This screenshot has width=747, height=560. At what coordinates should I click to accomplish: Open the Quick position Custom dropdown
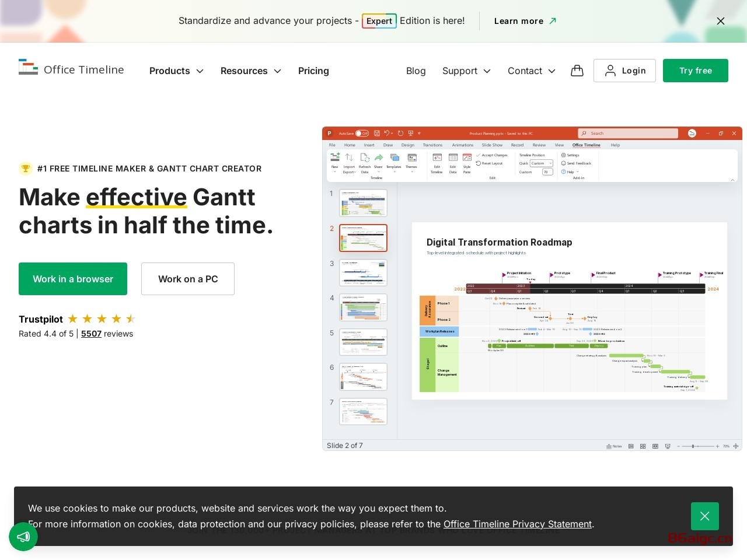point(542,163)
